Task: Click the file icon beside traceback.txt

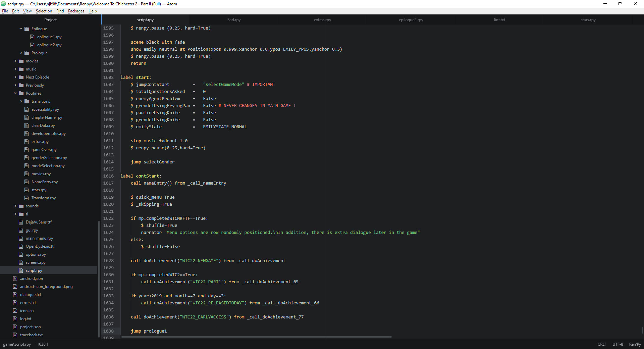Action: 15,335
